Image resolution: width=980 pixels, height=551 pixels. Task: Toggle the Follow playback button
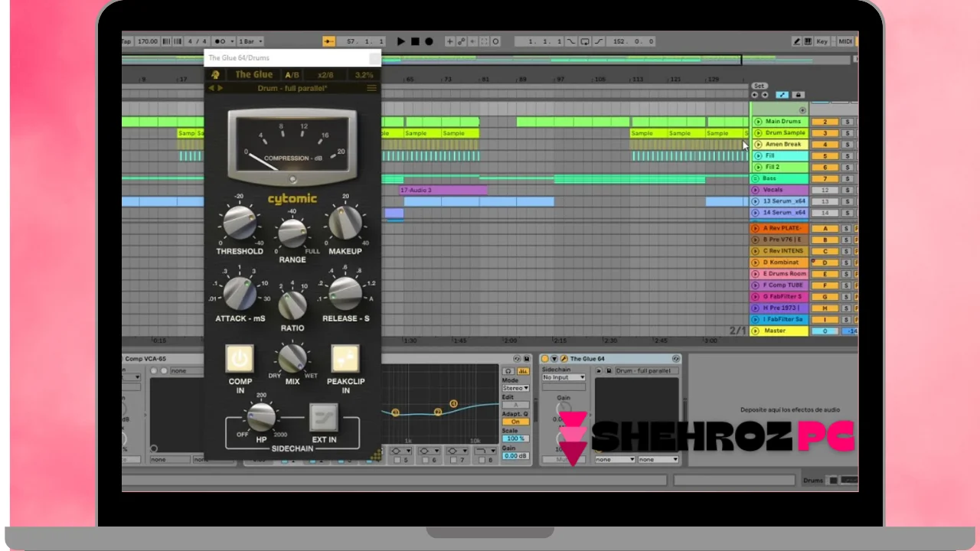(328, 41)
